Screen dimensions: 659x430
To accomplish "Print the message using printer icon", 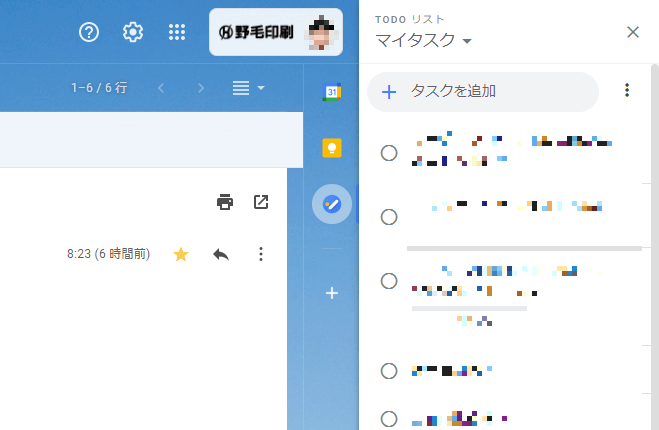I will 225,202.
